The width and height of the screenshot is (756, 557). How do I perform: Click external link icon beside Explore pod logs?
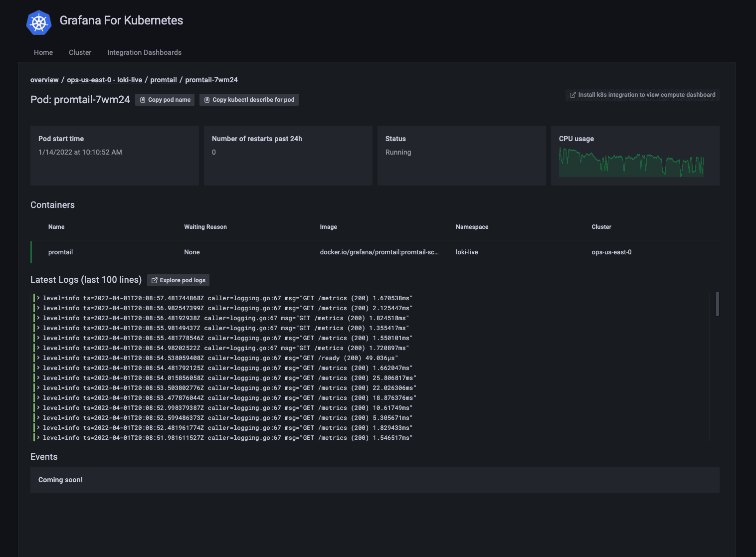[x=155, y=280]
